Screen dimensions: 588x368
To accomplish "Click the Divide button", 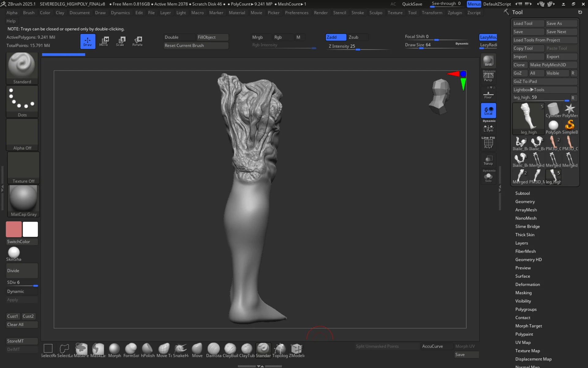I will point(22,270).
